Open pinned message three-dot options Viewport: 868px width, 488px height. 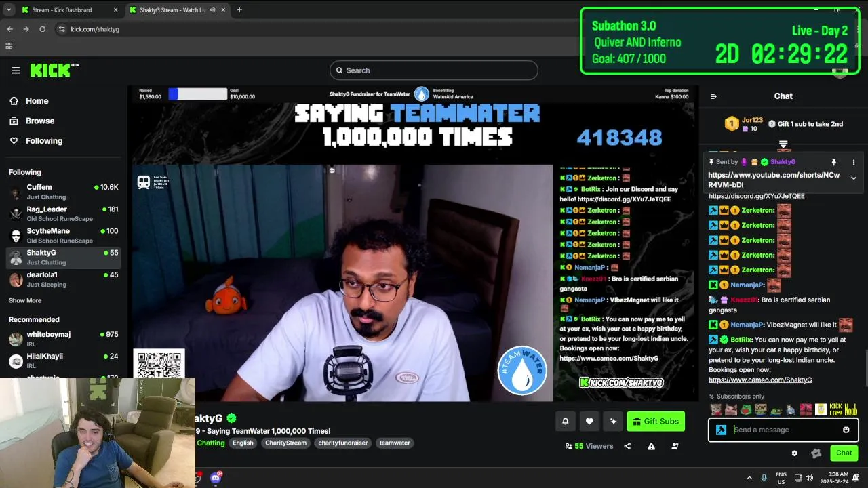coord(854,162)
